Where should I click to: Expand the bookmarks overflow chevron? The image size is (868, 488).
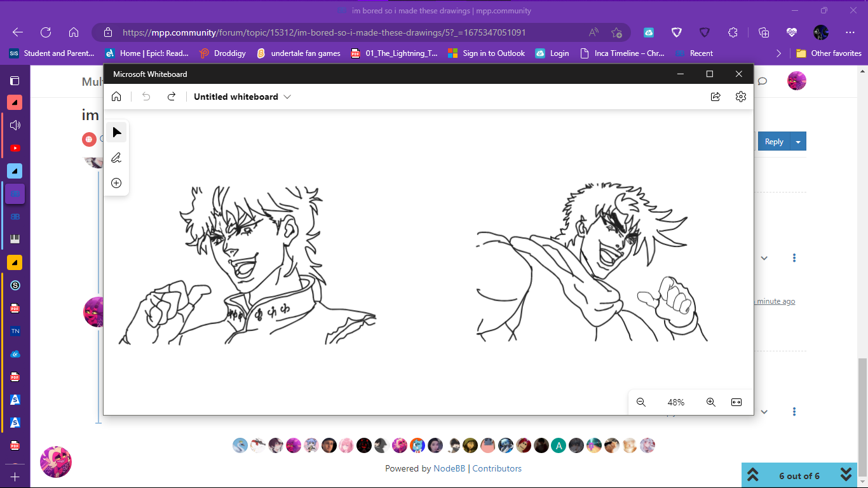tap(779, 53)
